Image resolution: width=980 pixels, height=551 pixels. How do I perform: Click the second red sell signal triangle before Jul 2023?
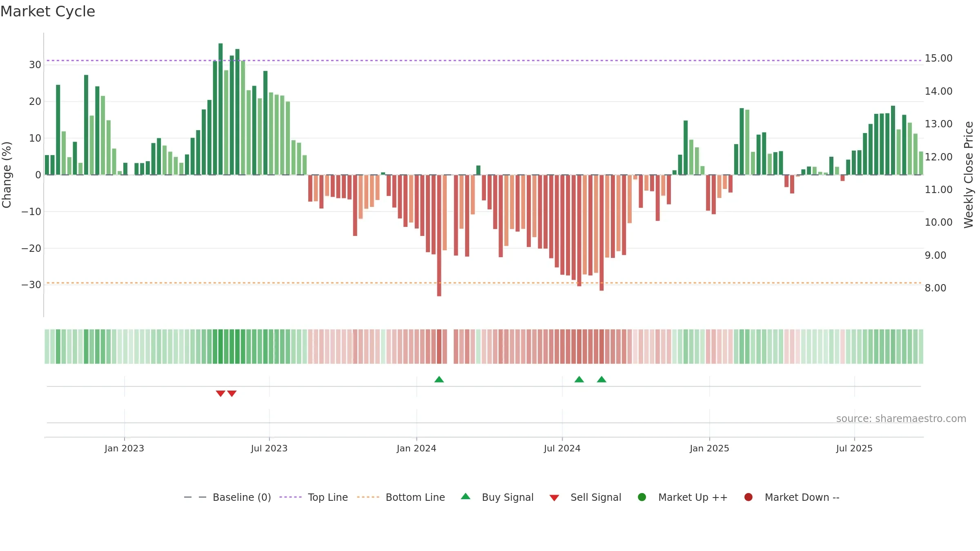point(232,393)
